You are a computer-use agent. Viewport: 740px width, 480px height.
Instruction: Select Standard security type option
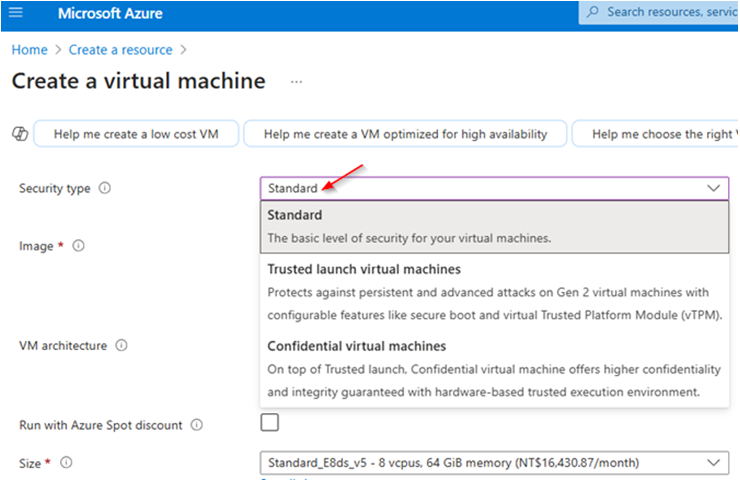pyautogui.click(x=494, y=227)
